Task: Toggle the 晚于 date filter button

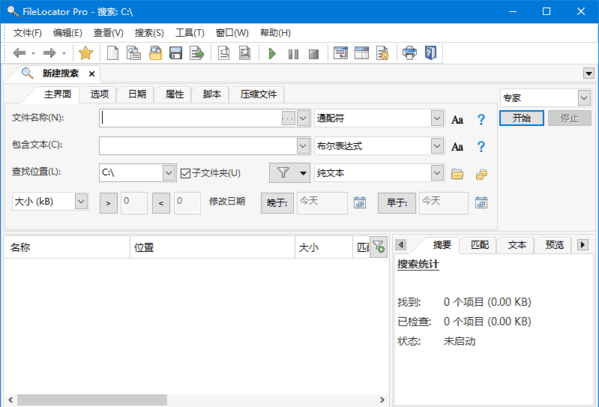Action: [x=277, y=203]
